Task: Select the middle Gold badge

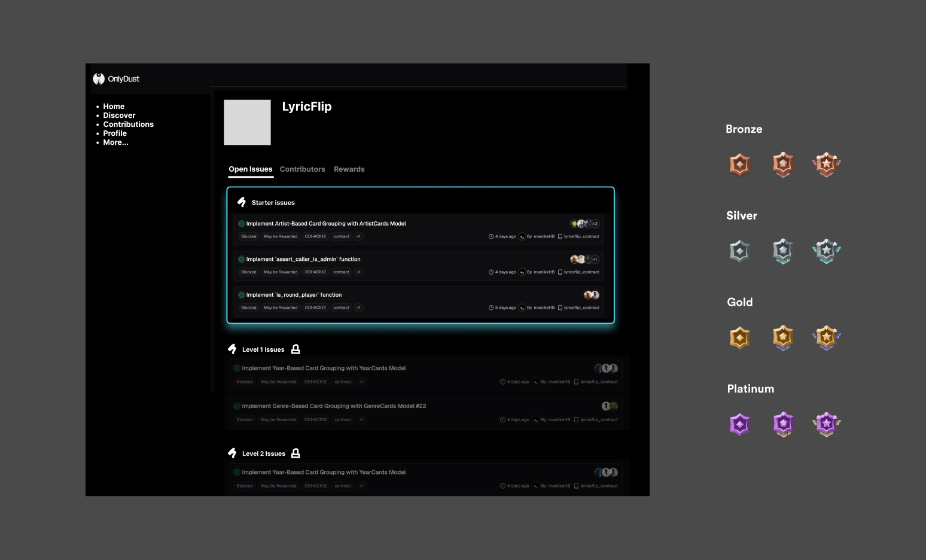Action: click(x=783, y=338)
